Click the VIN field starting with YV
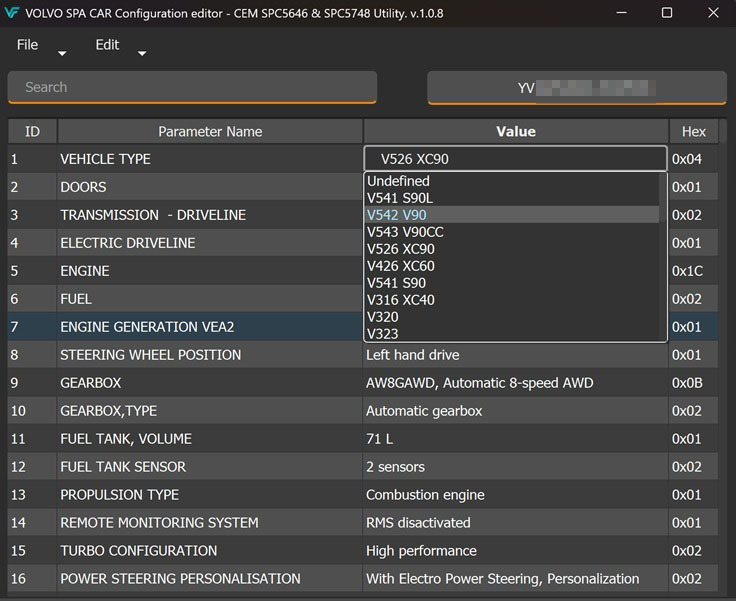Viewport: 736px width, 601px height. [577, 87]
